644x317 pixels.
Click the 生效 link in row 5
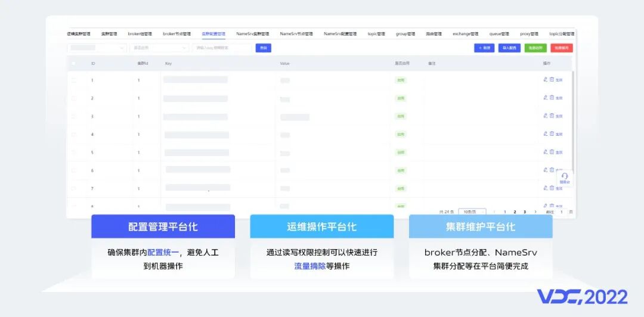point(559,153)
